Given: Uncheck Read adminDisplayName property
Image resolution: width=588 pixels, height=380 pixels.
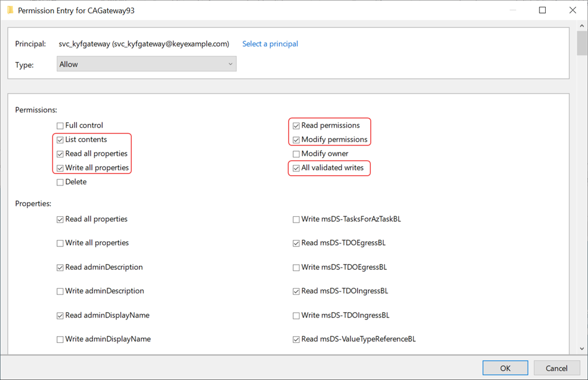Looking at the screenshot, I should [60, 316].
